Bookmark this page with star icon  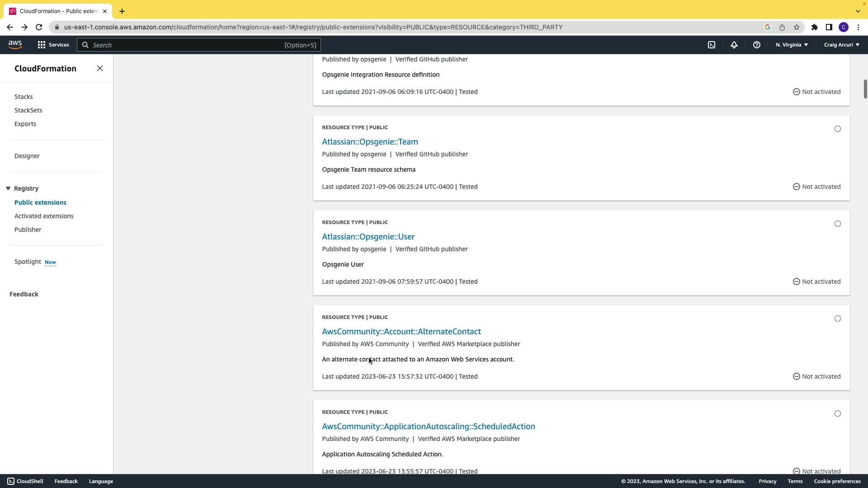(x=797, y=27)
